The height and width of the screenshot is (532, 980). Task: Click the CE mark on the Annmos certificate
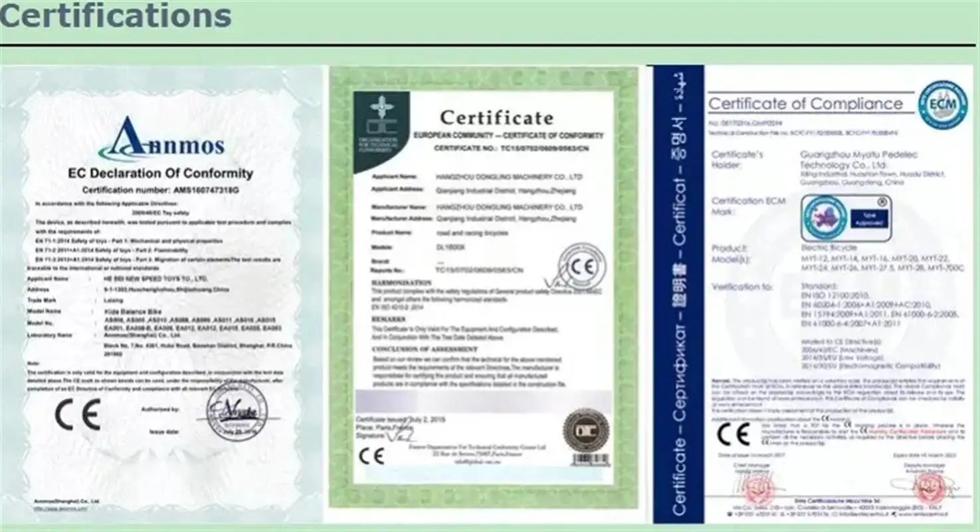[78, 416]
